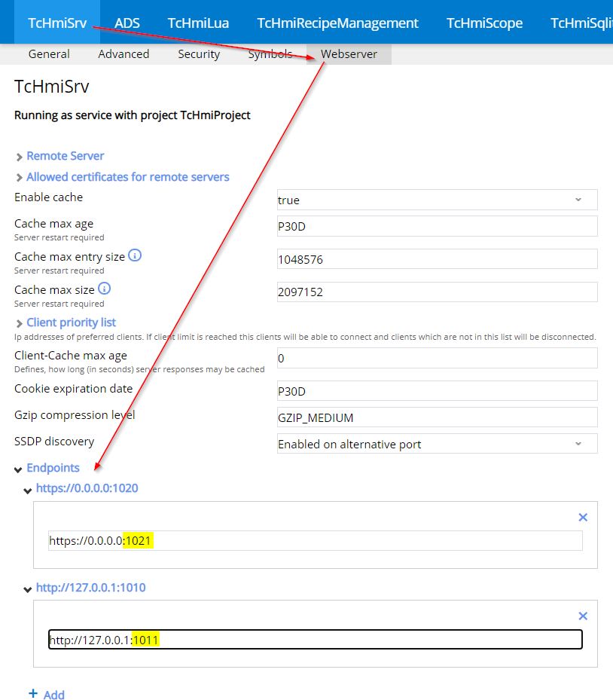Open the Security sub-tab
Viewport: 613px width, 700px height.
199,54
